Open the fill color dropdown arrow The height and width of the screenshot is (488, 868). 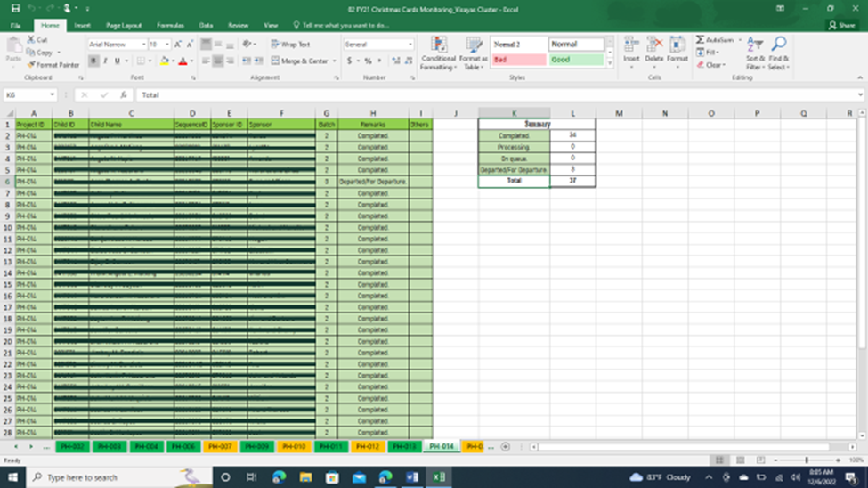click(x=174, y=61)
